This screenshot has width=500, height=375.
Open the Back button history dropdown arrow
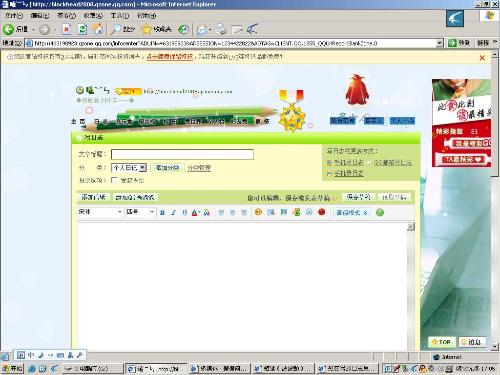point(34,30)
